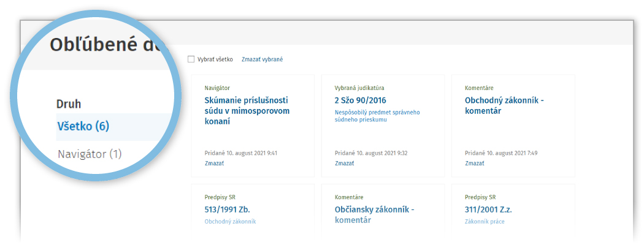Filter by 'Navigátor (1)' in sidebar
644x245 pixels.
click(x=90, y=154)
